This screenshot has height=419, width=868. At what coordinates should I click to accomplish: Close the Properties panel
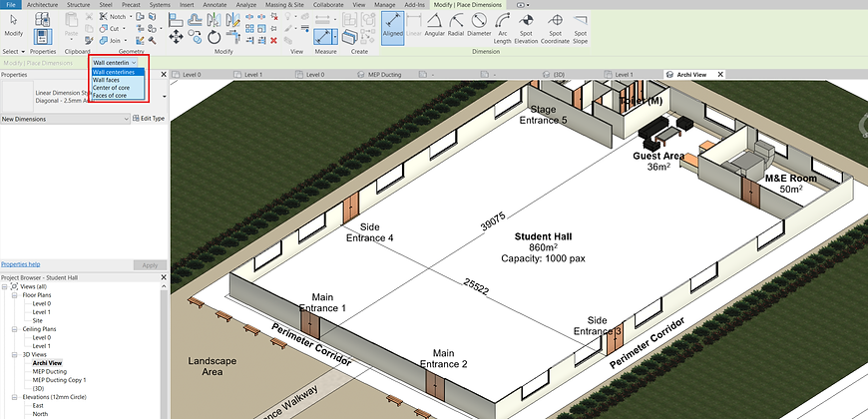[x=164, y=74]
